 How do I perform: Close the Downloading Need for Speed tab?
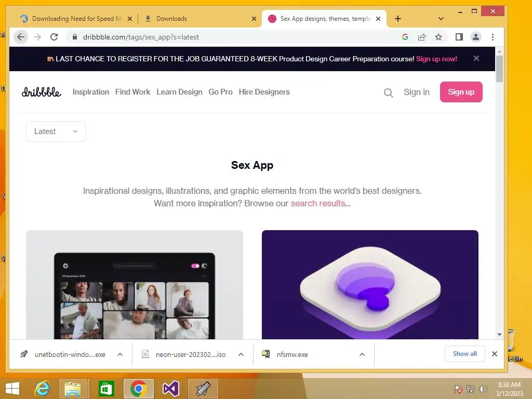129,19
